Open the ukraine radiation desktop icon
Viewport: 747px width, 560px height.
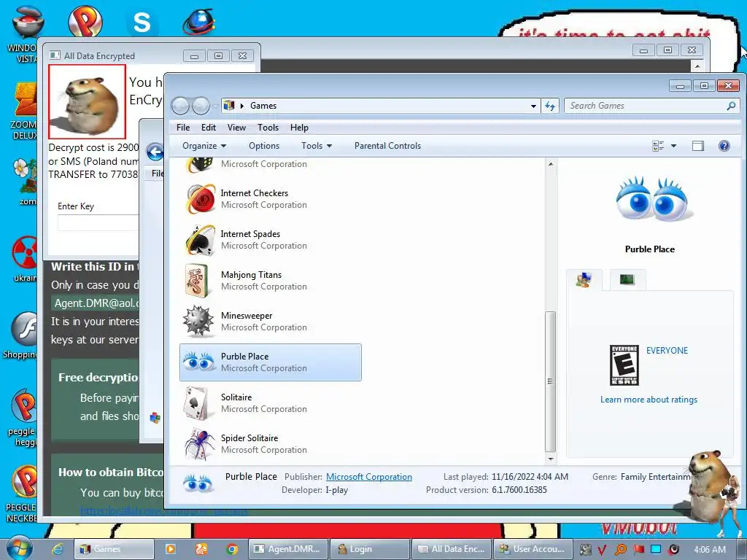pyautogui.click(x=26, y=253)
